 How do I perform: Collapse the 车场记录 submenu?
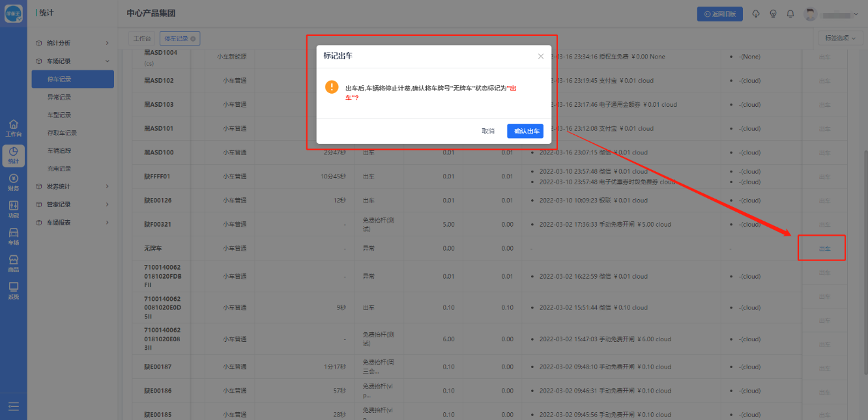tap(108, 61)
